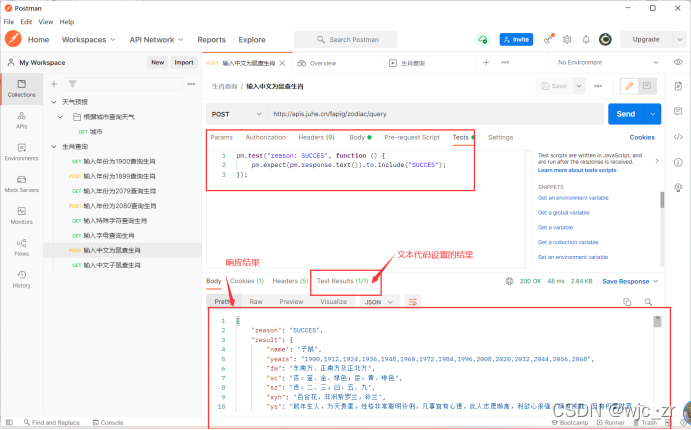This screenshot has height=430, width=691.
Task: Click the network globe icon near status
Action: tap(509, 281)
